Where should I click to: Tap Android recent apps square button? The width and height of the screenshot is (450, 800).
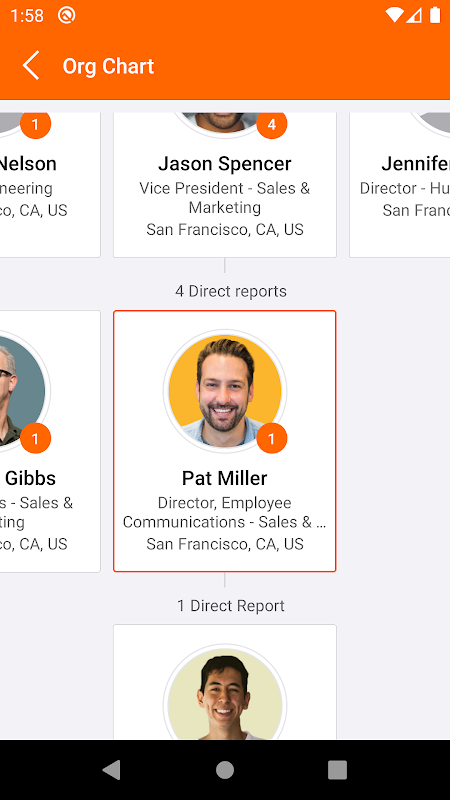337,770
